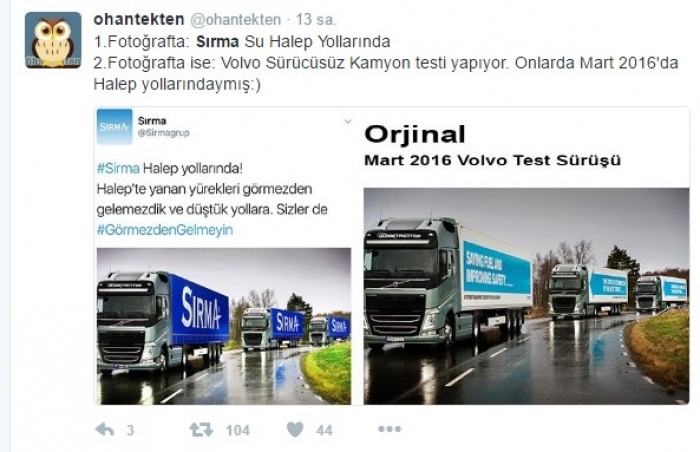Open the #GörmezdenGelmeyin hashtag
700x452 pixels.
click(x=165, y=230)
